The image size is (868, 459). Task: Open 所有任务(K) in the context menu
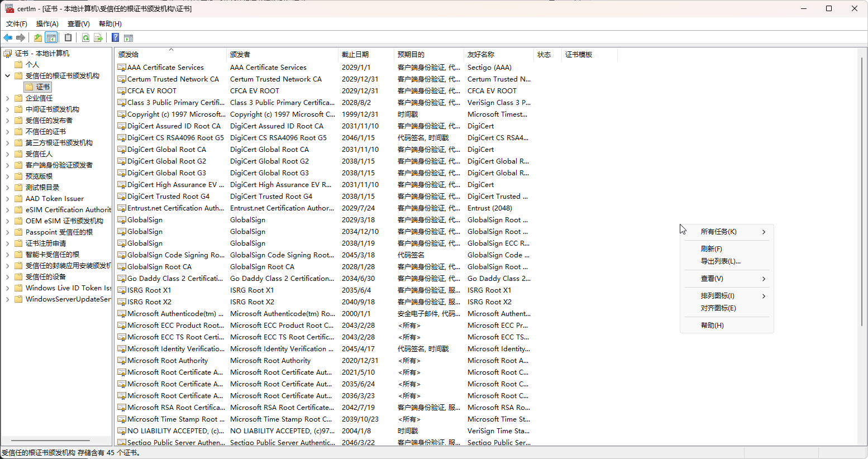tap(727, 232)
